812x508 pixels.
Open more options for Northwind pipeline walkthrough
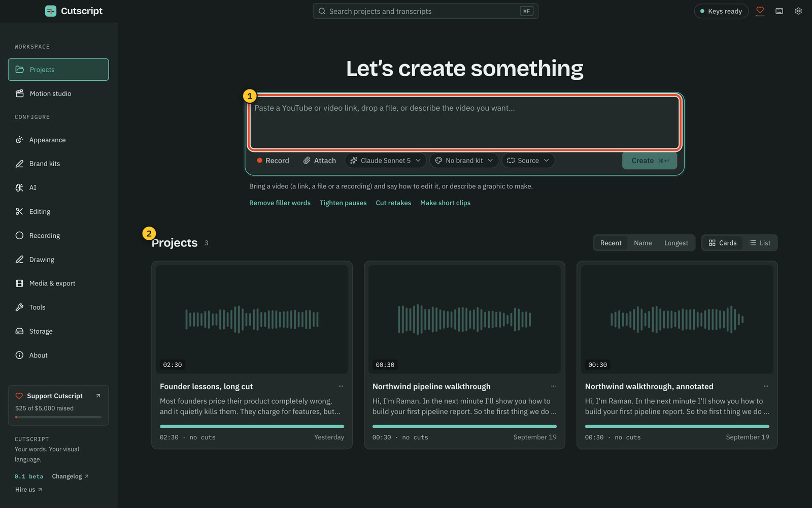[553, 386]
